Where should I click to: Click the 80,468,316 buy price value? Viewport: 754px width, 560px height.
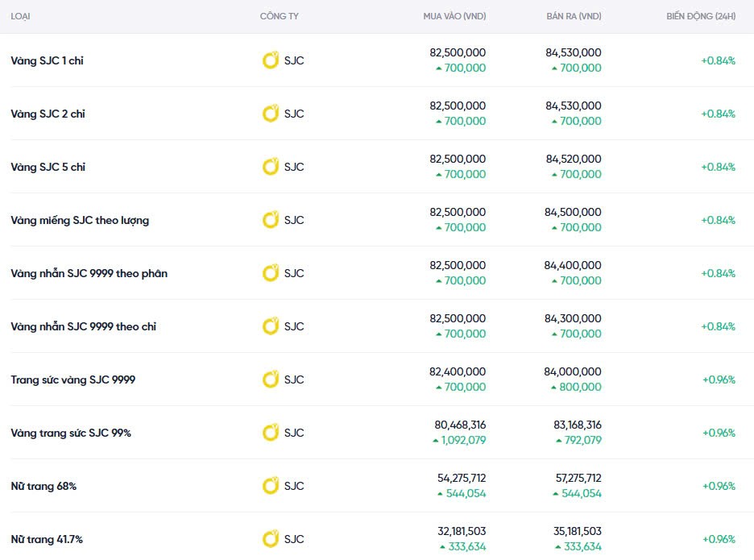460,425
